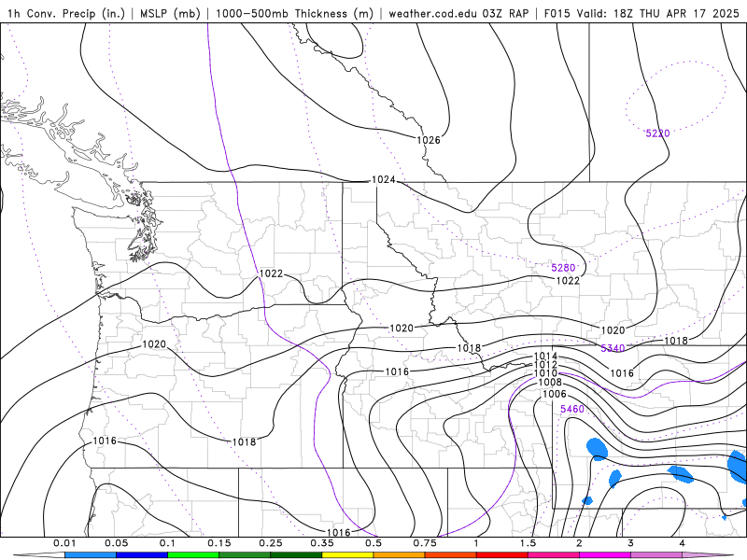The image size is (747, 560).
Task: Click the 1024 isobar label
Action: click(x=383, y=179)
